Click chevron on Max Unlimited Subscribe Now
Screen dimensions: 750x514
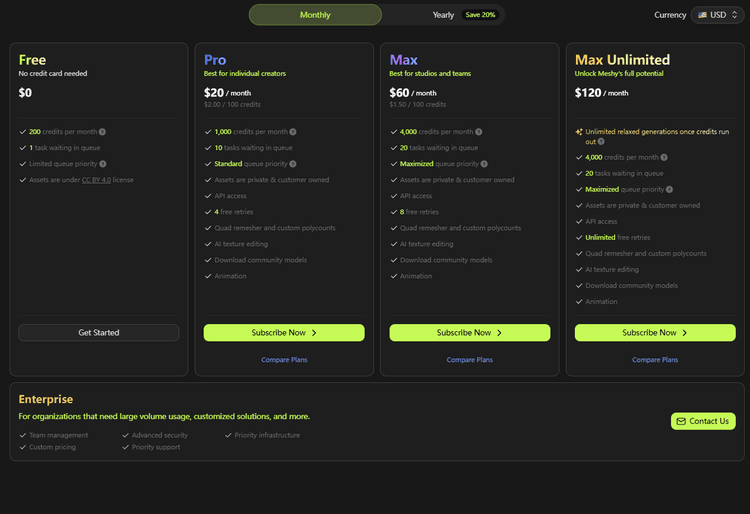685,333
